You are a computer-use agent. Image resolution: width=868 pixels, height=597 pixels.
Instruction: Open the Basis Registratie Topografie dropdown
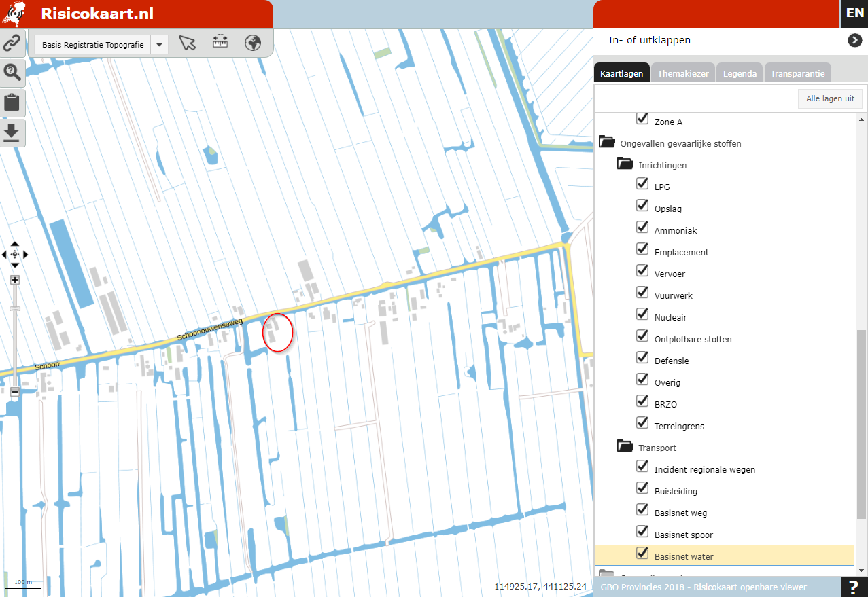tap(159, 45)
